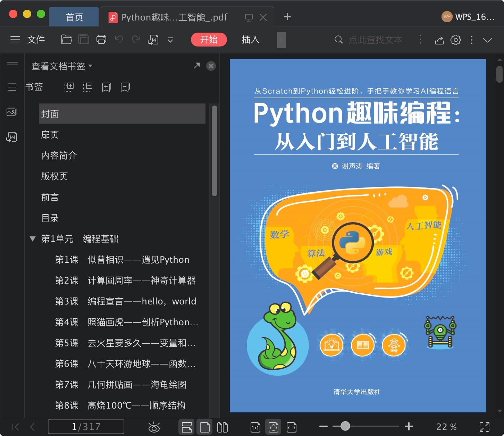Open the quick access customize dropdown

(170, 40)
